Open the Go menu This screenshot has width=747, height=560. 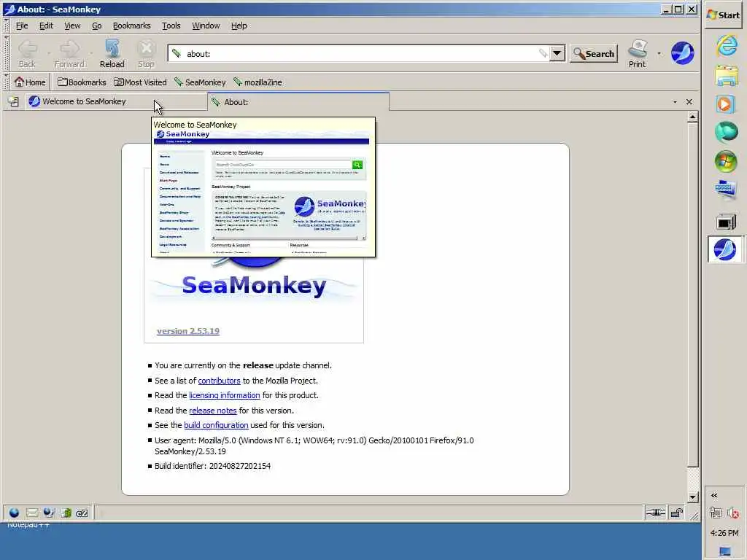pos(97,26)
